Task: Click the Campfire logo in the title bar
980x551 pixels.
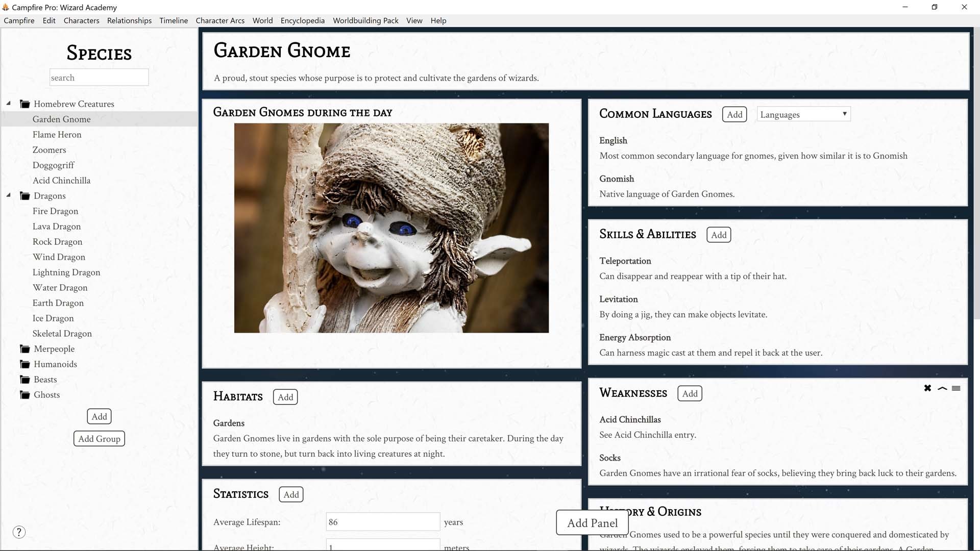Action: [x=7, y=7]
